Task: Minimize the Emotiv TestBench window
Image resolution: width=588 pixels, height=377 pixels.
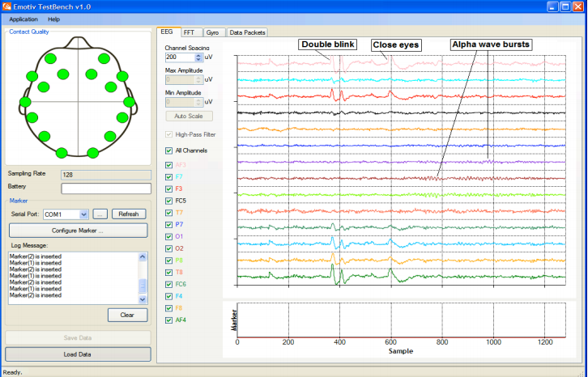Action: click(552, 6)
